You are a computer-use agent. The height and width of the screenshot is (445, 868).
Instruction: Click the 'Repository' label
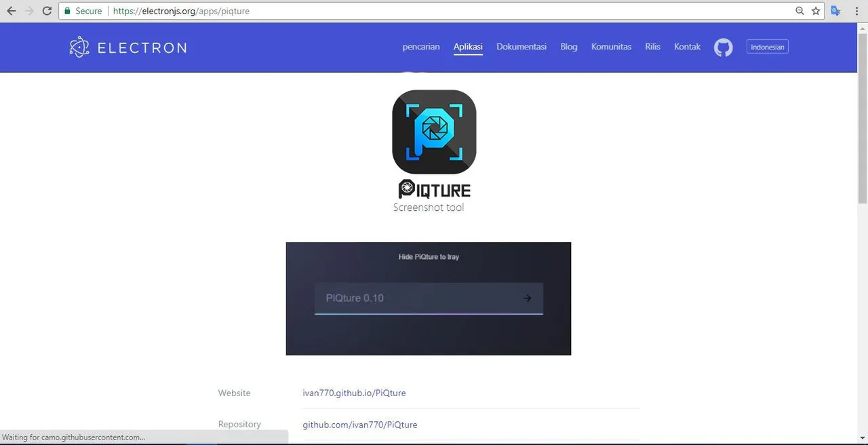(x=239, y=424)
